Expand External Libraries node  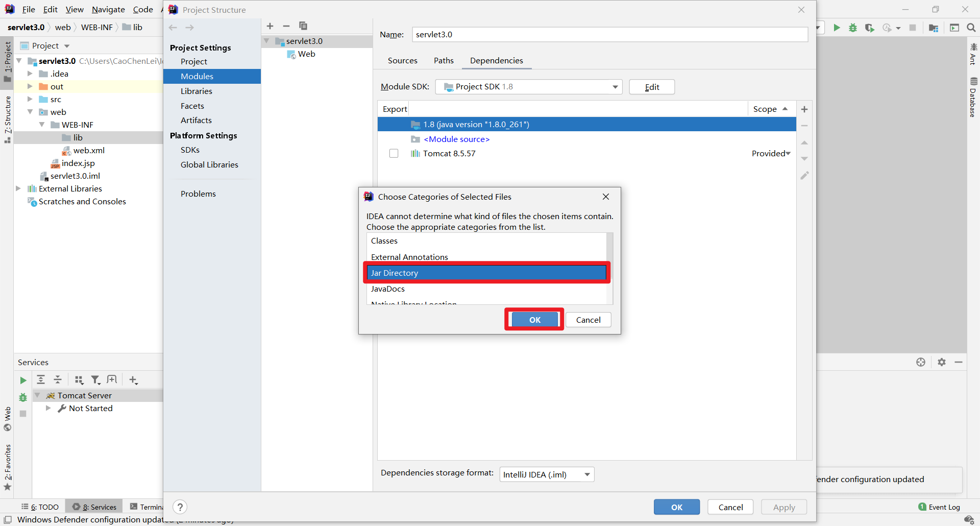pos(18,189)
